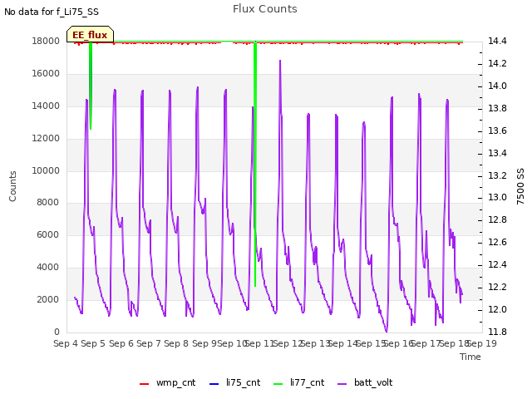Click the 10000 left axis tick label
The image size is (532, 399).
[46, 170]
